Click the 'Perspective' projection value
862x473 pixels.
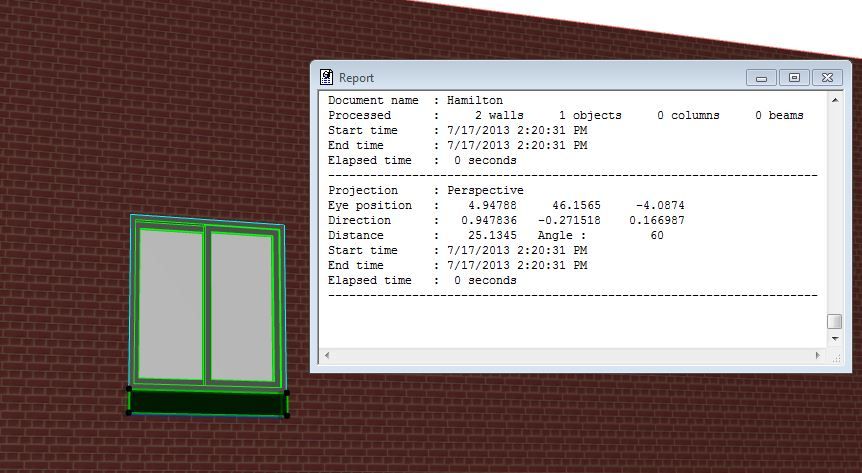click(485, 190)
